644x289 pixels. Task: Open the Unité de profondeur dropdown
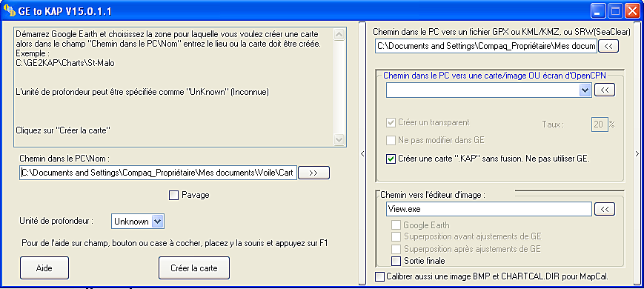158,222
